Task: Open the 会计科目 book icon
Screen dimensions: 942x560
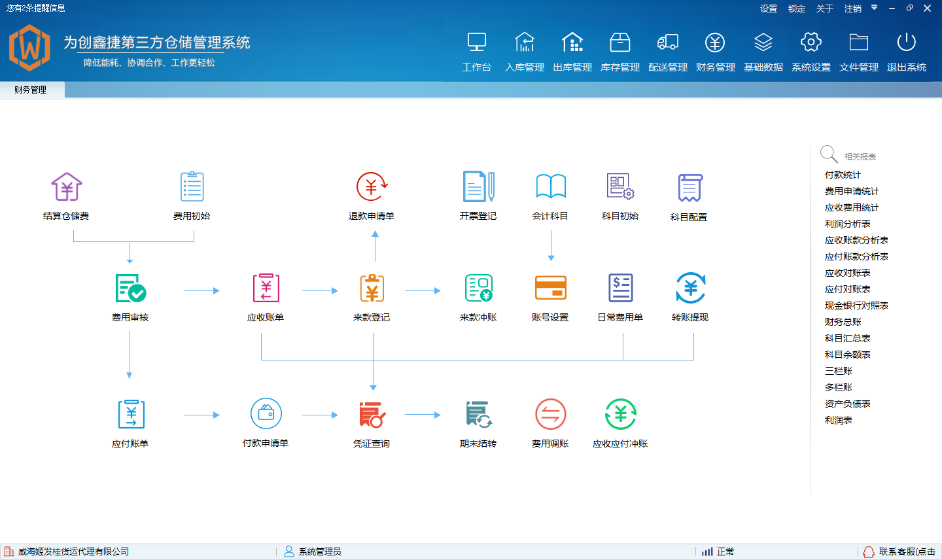Action: point(551,186)
